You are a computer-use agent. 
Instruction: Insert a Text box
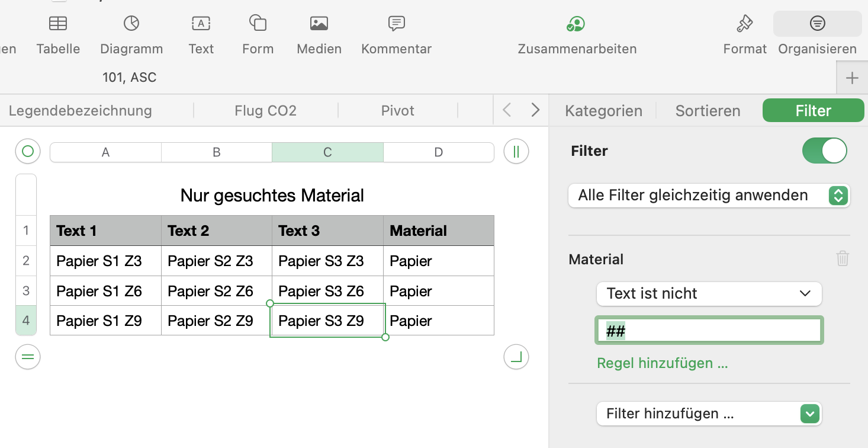(201, 24)
